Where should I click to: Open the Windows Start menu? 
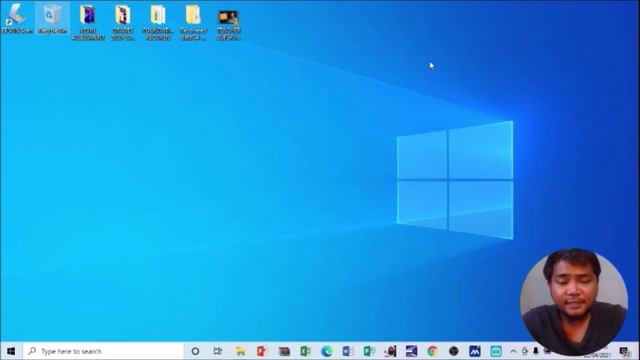[x=11, y=351]
